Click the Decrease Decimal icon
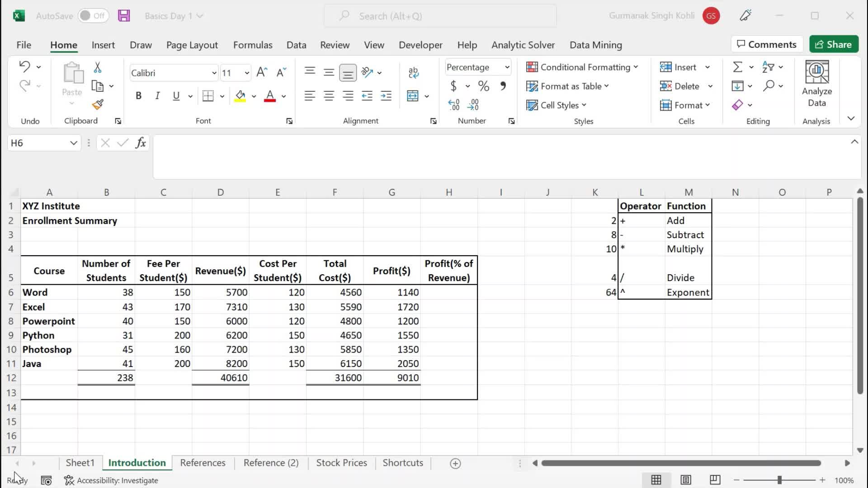 pyautogui.click(x=473, y=105)
